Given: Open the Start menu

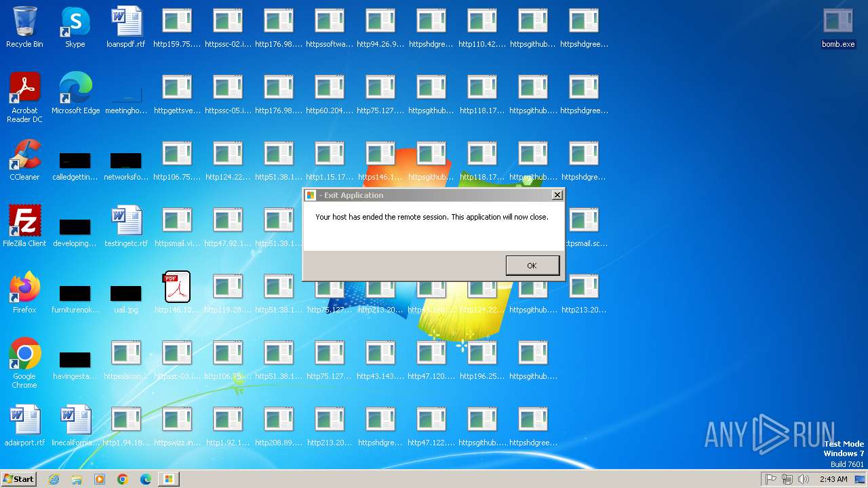Looking at the screenshot, I should [19, 479].
